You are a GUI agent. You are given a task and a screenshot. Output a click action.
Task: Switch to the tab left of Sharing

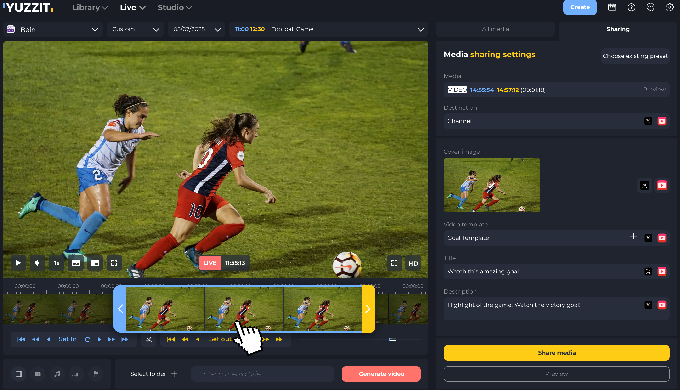(x=496, y=29)
